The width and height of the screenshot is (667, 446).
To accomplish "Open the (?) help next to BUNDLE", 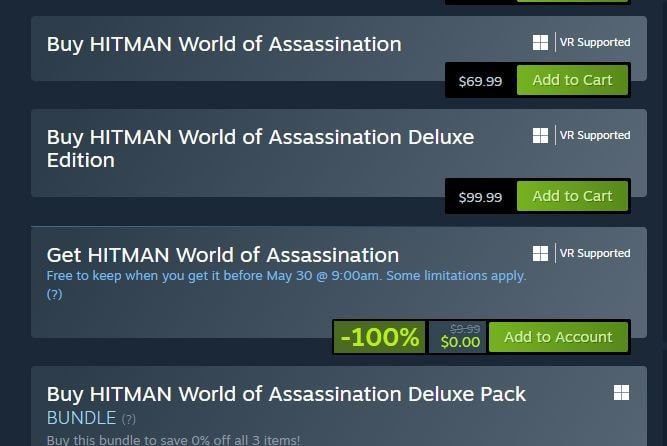I will (129, 419).
